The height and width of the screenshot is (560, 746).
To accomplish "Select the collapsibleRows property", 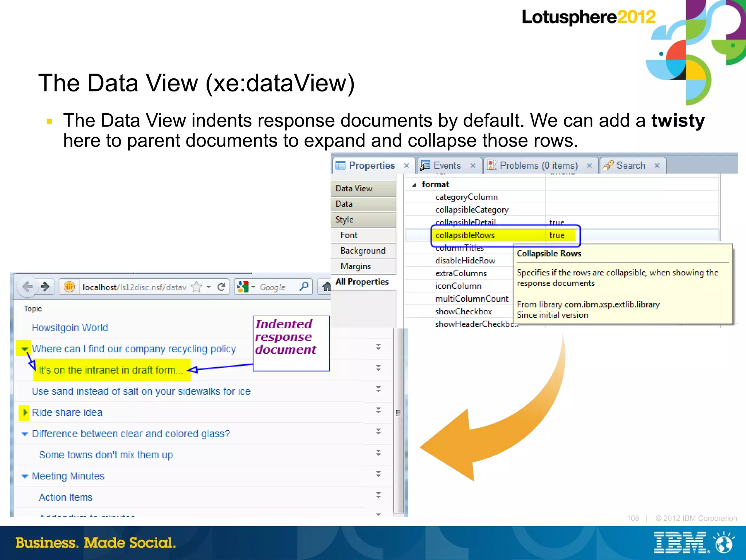I will [x=465, y=235].
